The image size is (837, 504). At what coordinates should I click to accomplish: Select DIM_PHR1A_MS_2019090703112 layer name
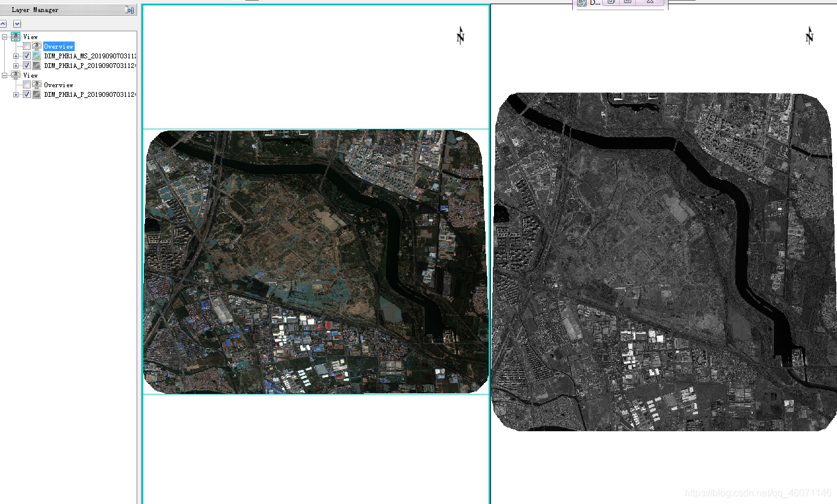[90, 56]
